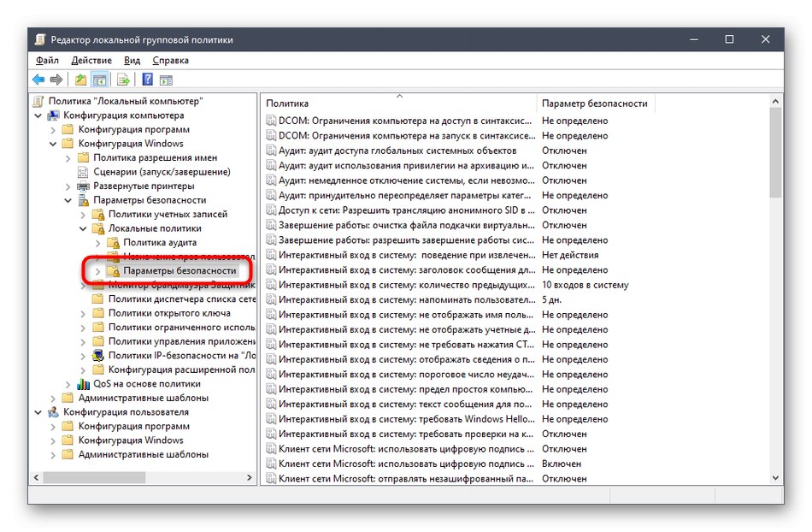Screen dimensions: 812x532
Task: Toggle the Show/Hide console tree icon
Action: tap(99, 80)
